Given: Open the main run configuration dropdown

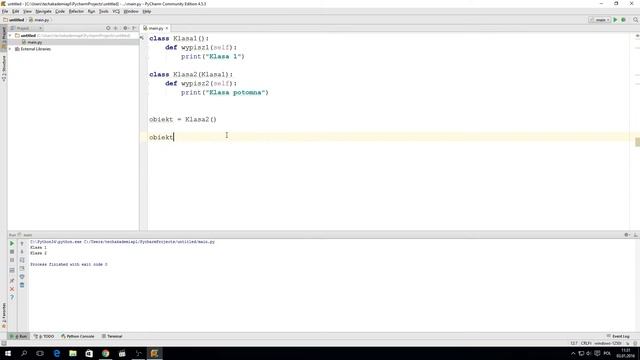Looking at the screenshot, I should (x=600, y=20).
